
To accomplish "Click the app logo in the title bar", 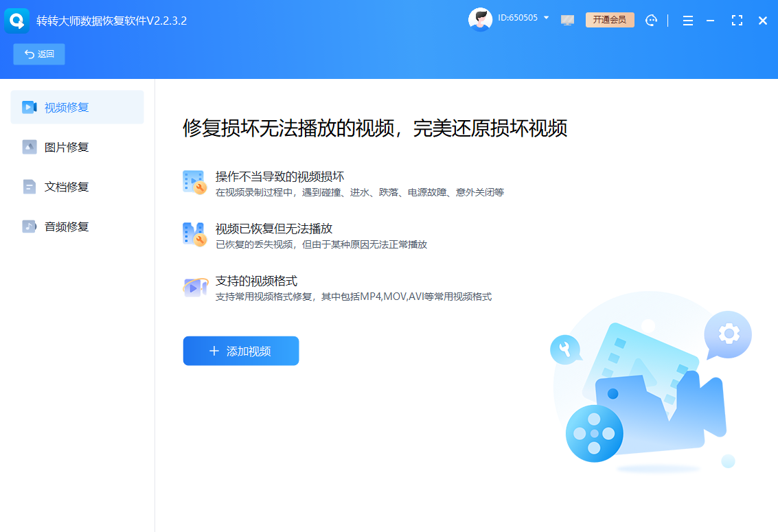I will click(x=16, y=20).
